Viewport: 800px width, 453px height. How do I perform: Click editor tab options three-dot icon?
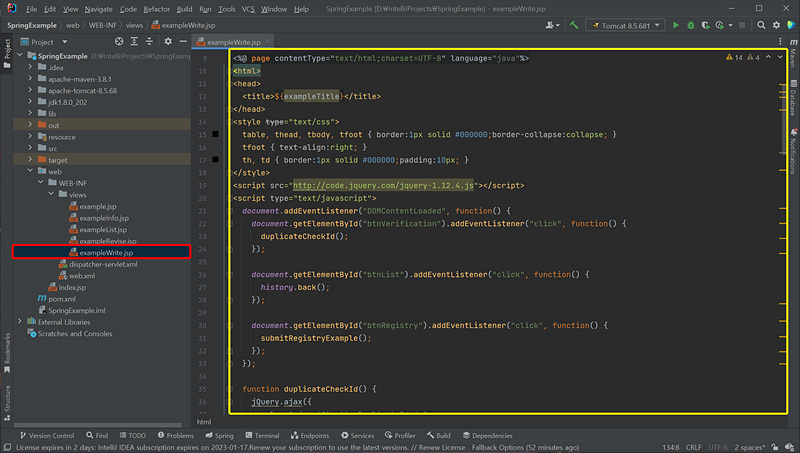click(780, 41)
